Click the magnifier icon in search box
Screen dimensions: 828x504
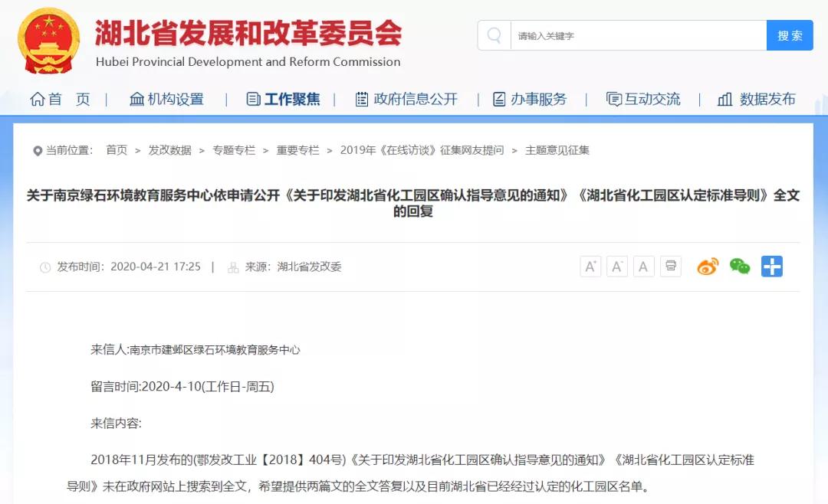pos(495,36)
